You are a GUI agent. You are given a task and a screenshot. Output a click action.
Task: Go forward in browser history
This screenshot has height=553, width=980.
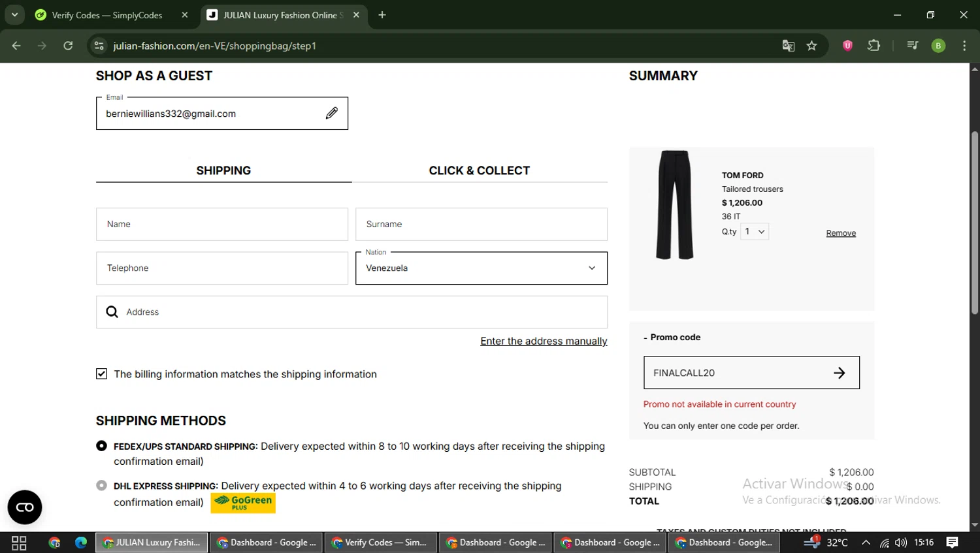click(42, 46)
